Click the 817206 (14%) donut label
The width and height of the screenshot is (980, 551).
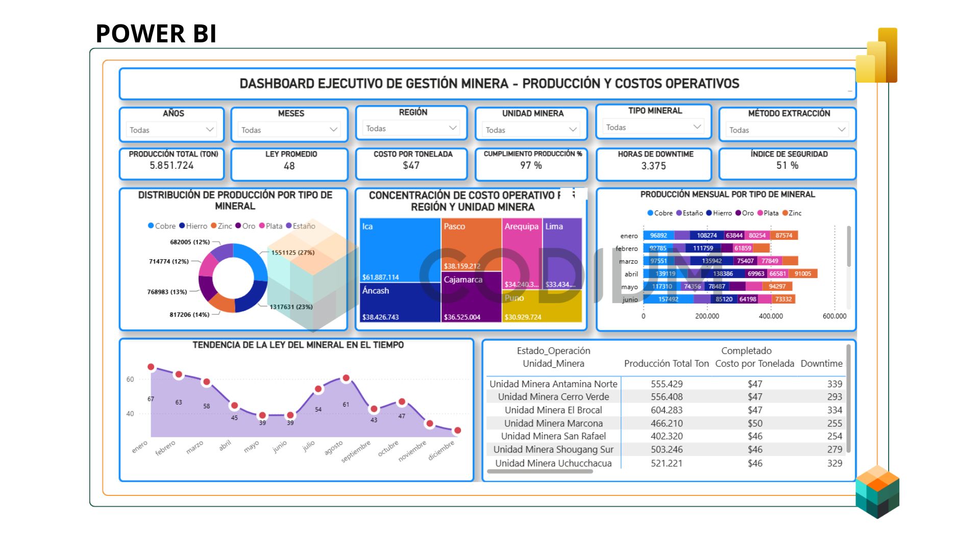(189, 314)
